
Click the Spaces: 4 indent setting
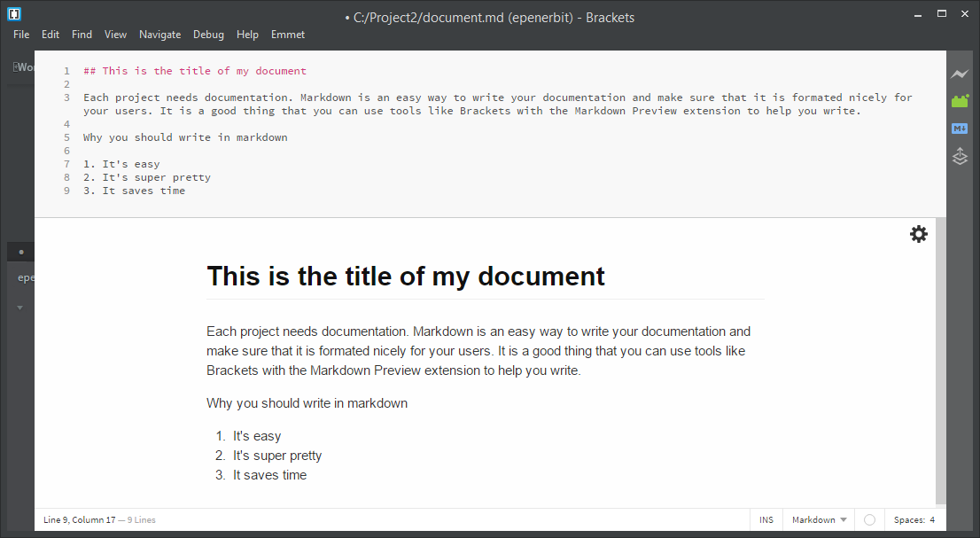[x=914, y=519]
